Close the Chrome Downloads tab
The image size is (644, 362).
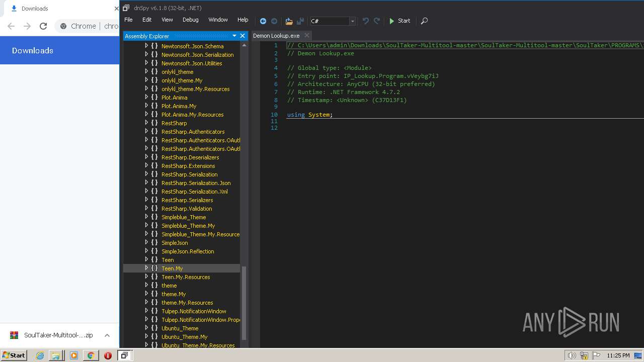(116, 9)
